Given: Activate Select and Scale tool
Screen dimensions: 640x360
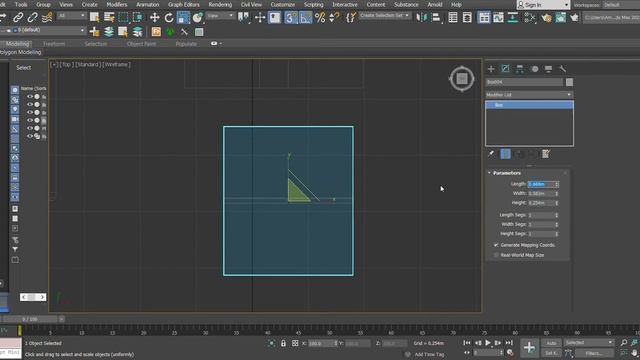Looking at the screenshot, I should [x=183, y=18].
